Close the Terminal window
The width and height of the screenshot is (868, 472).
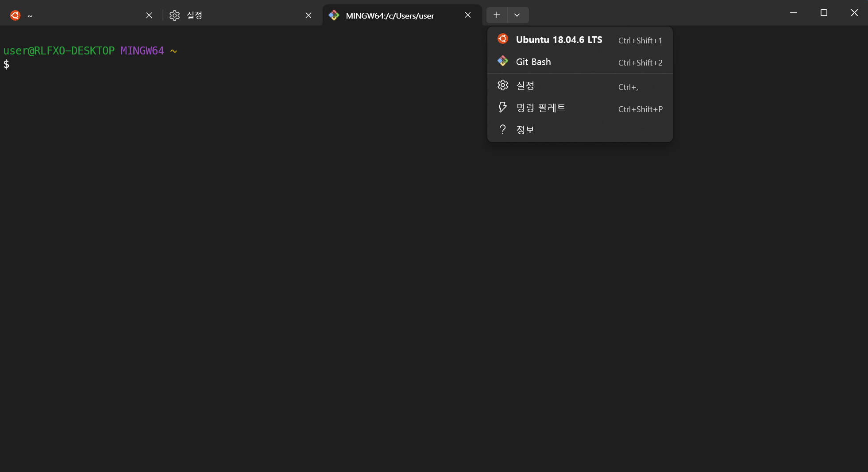tap(854, 13)
